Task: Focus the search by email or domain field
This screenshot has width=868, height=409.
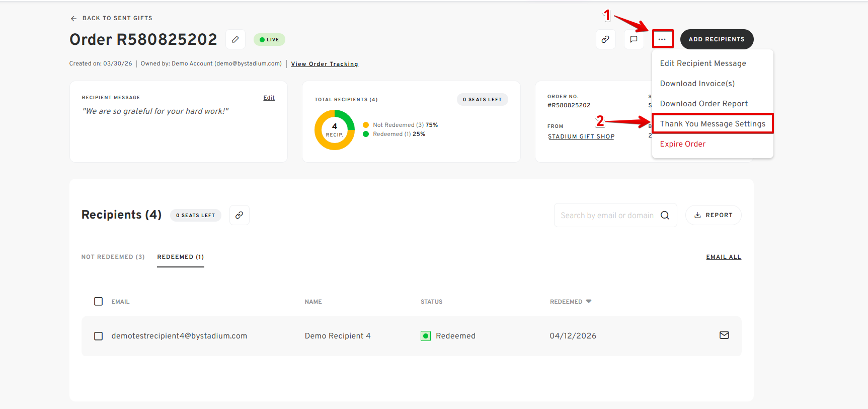Action: pyautogui.click(x=606, y=216)
